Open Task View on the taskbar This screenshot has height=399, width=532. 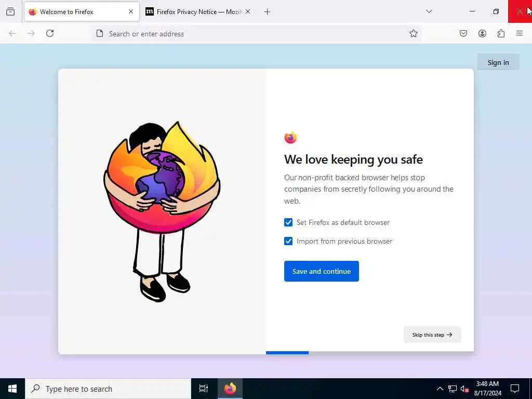point(204,389)
